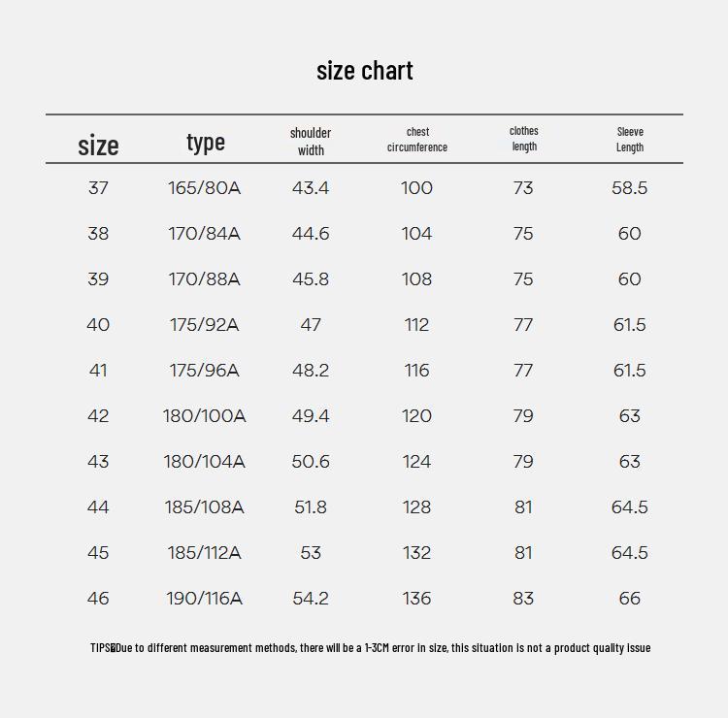The height and width of the screenshot is (718, 728).
Task: Select size 42 in the size column
Action: tap(98, 416)
